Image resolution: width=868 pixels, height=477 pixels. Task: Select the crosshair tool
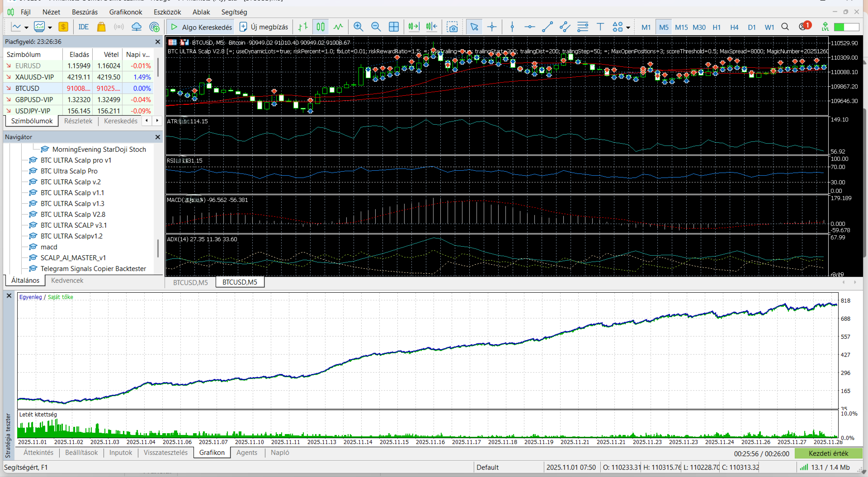[x=492, y=27]
